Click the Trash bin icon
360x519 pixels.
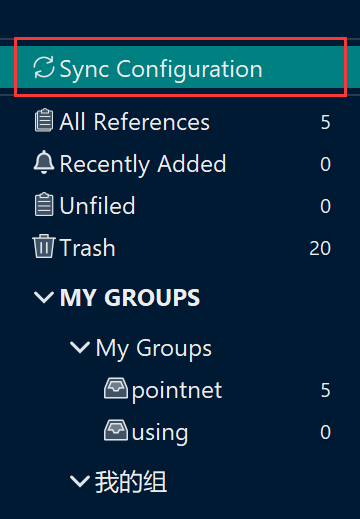[x=44, y=246]
